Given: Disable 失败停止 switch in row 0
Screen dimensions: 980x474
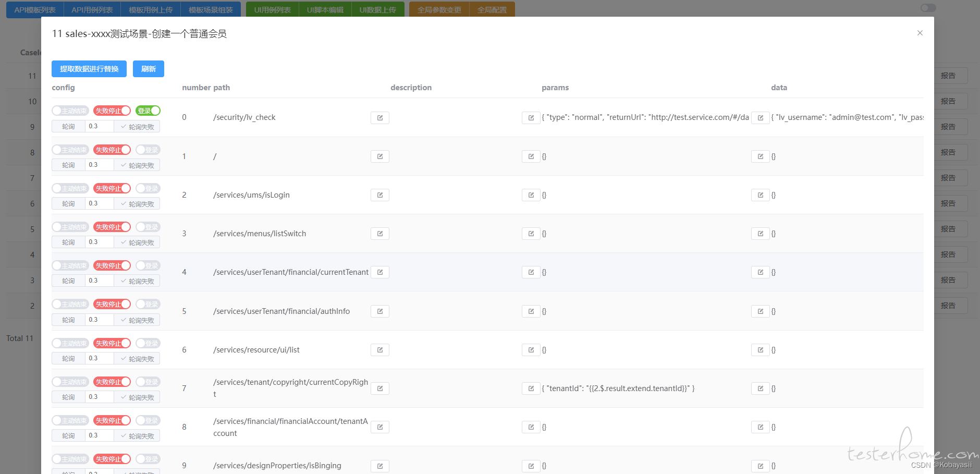Looking at the screenshot, I should coord(112,111).
